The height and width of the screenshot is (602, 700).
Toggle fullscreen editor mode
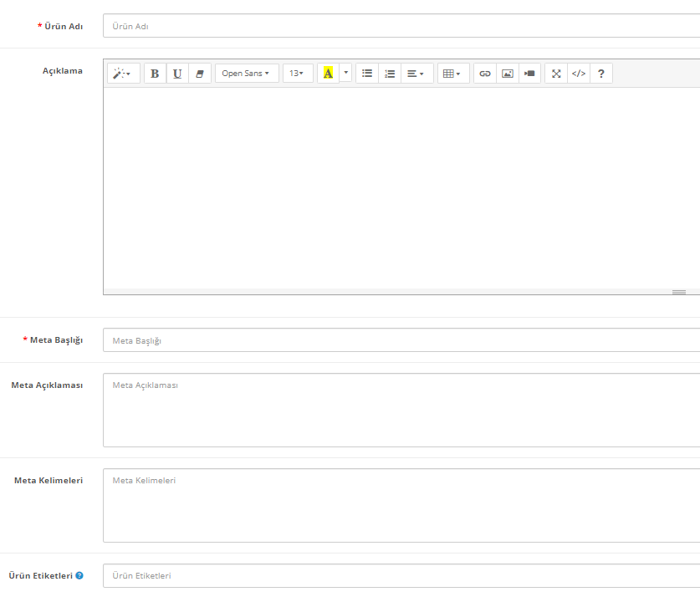556,74
